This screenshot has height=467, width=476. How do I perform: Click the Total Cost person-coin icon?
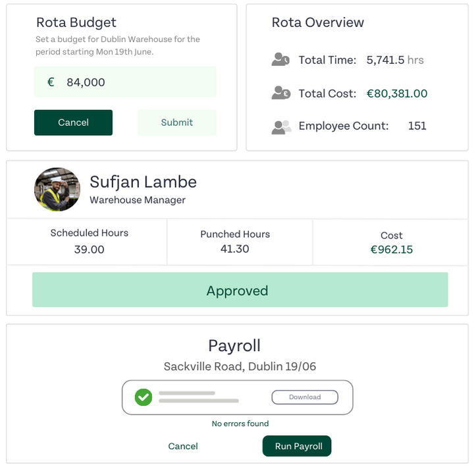(280, 94)
